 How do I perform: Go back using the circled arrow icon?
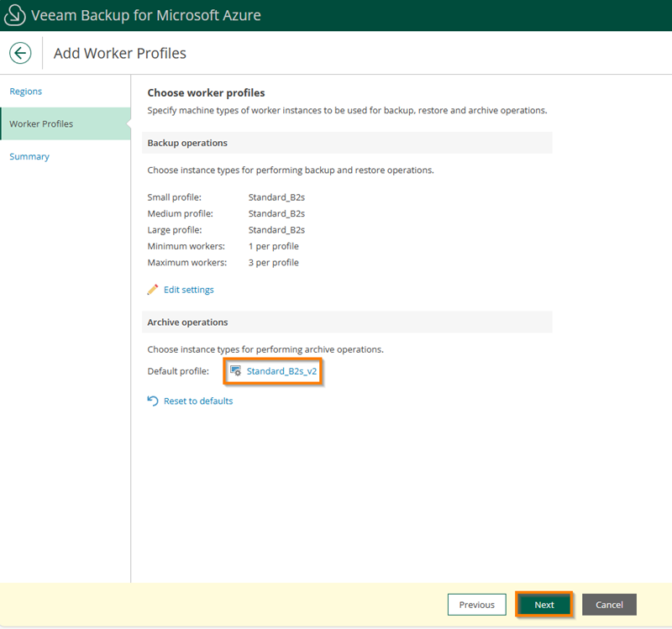point(20,53)
